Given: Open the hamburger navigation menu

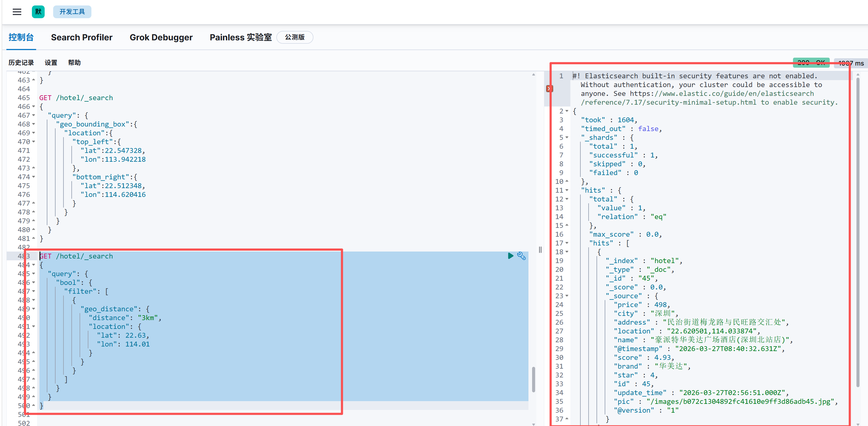Looking at the screenshot, I should point(17,12).
